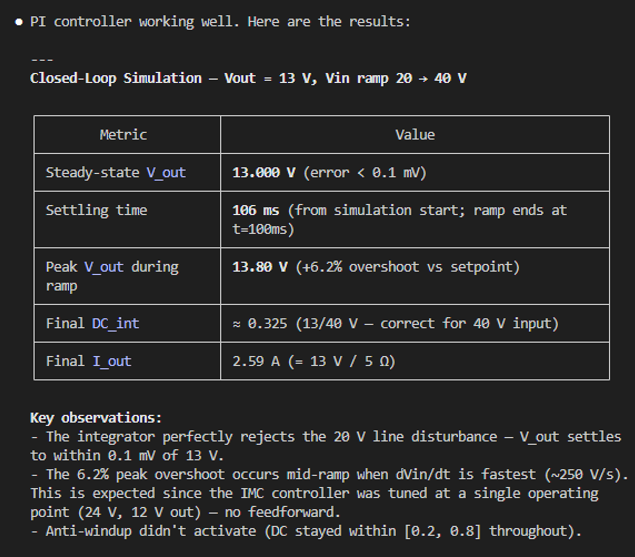635x557 pixels.
Task: Click the three-dash separator line
Action: click(40, 59)
